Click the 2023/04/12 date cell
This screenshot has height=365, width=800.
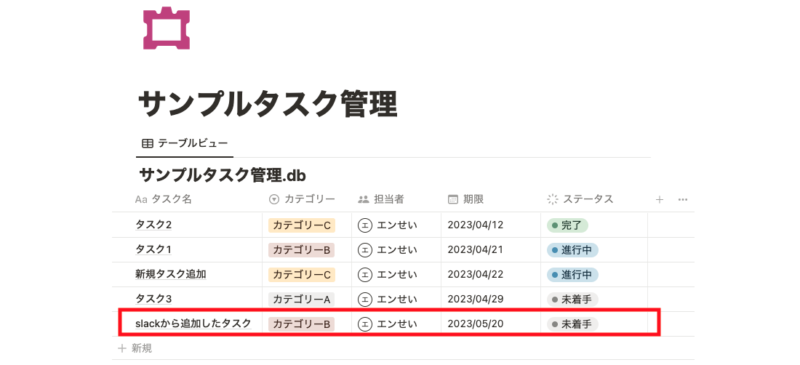click(x=476, y=225)
